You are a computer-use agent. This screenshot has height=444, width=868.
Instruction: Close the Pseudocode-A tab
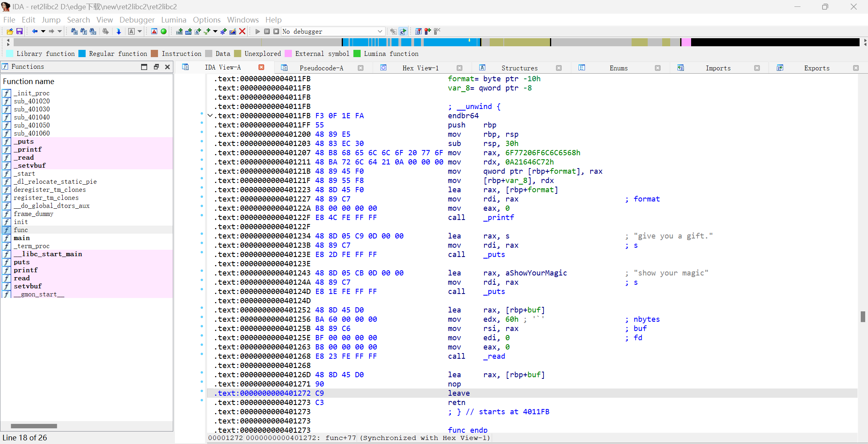pos(361,68)
